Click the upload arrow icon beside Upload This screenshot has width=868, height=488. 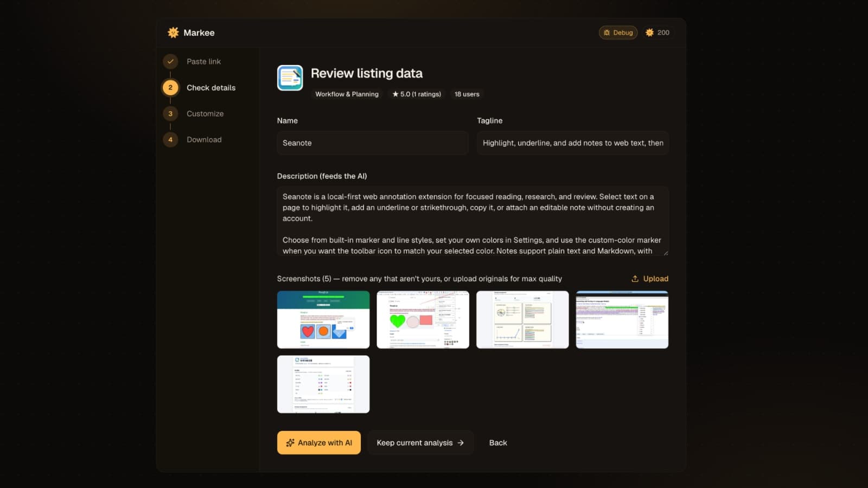point(635,279)
